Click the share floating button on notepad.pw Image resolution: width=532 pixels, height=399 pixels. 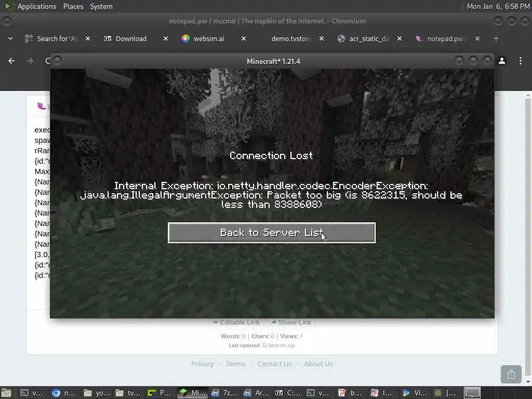coord(511,374)
